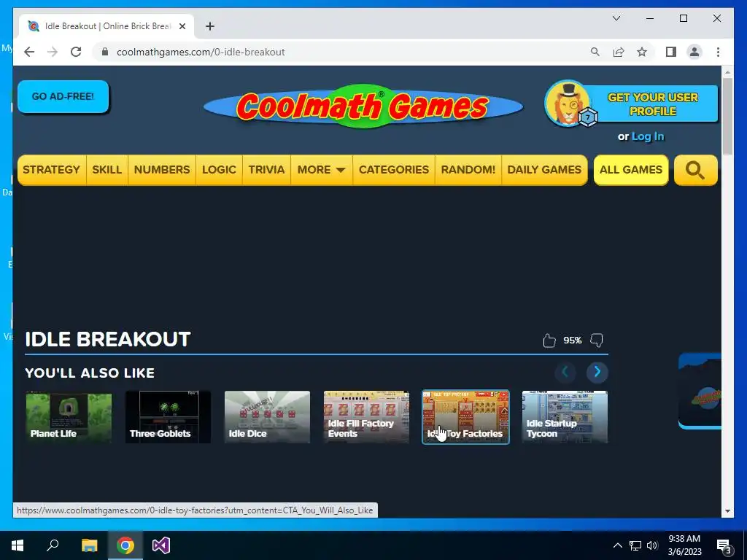Click the browser forward arrow
This screenshot has width=747, height=560.
[x=53, y=52]
